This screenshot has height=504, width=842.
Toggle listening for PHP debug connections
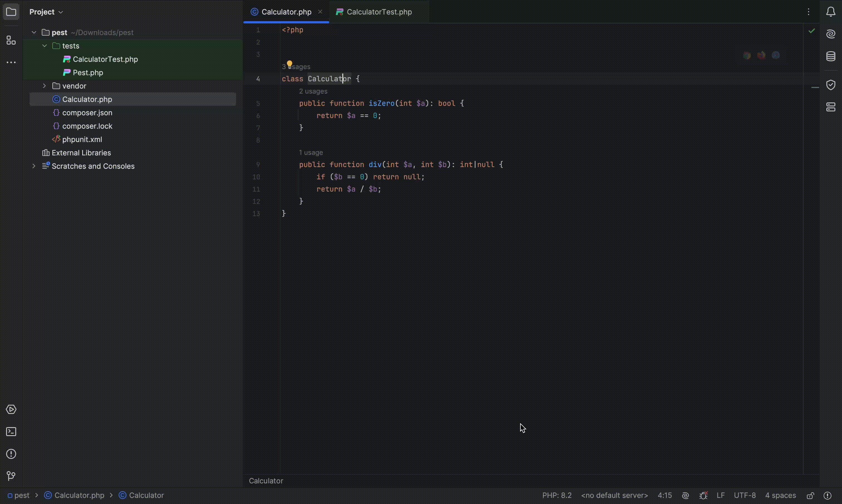pyautogui.click(x=704, y=496)
